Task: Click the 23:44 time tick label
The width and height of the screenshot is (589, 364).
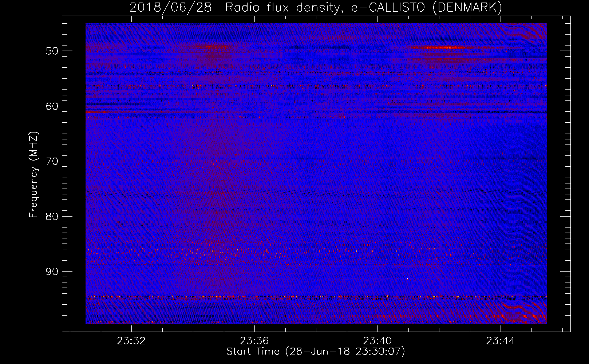Action: pos(501,341)
